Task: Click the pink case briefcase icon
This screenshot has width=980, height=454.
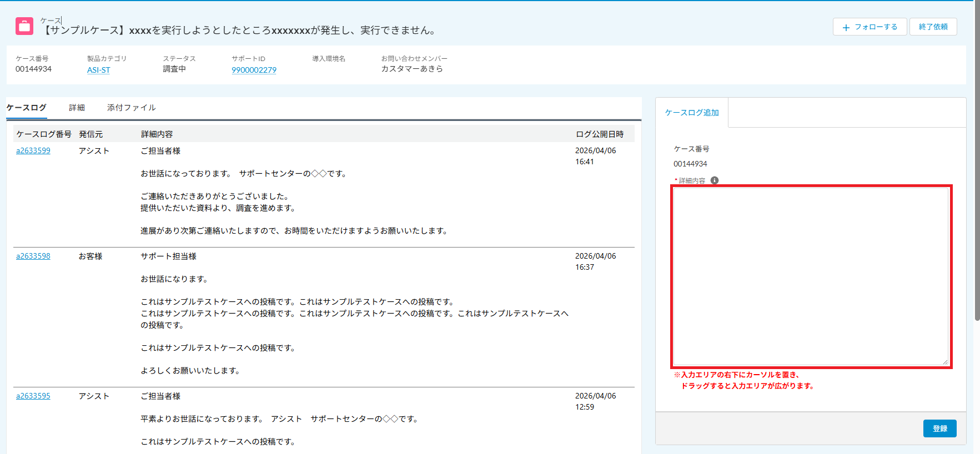Action: click(x=24, y=26)
